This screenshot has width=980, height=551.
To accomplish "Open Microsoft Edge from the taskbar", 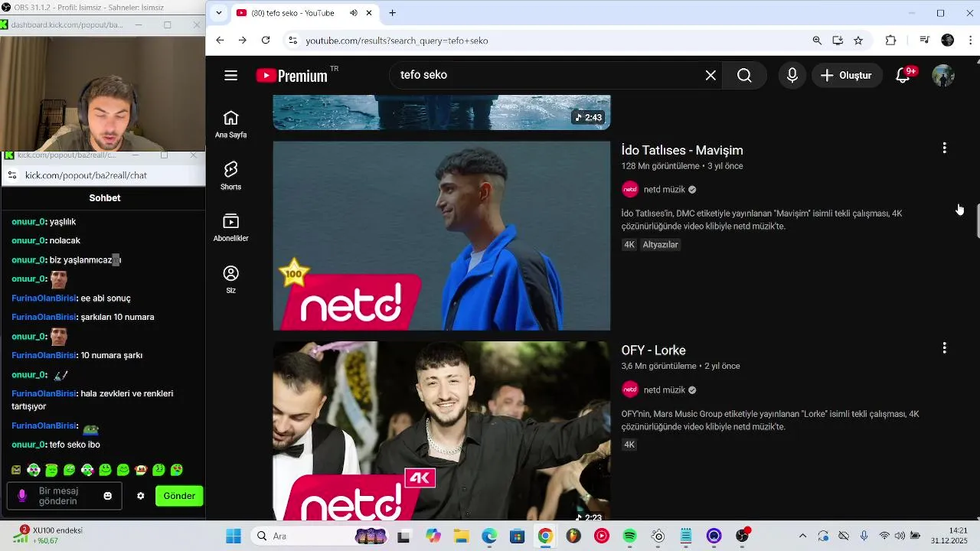I will 488,536.
